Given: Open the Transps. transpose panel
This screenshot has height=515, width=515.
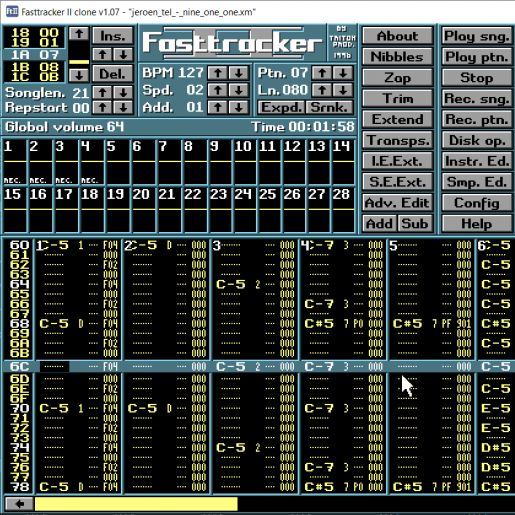Looking at the screenshot, I should (397, 140).
